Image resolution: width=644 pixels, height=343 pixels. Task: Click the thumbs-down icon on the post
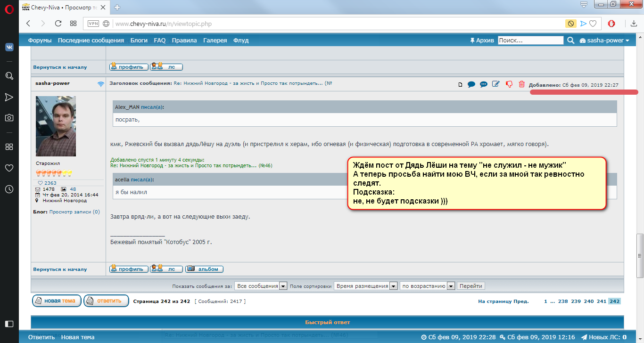(x=509, y=84)
